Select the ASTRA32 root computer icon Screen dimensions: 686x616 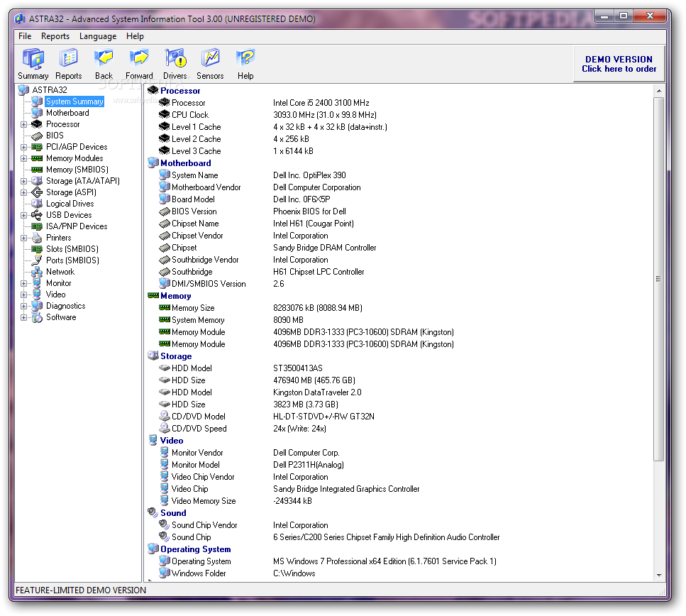[23, 90]
